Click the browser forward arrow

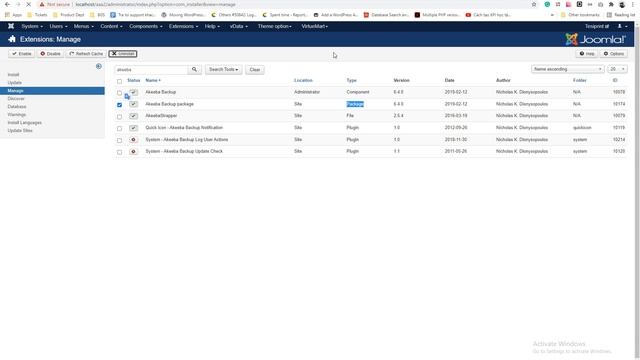[18, 4]
